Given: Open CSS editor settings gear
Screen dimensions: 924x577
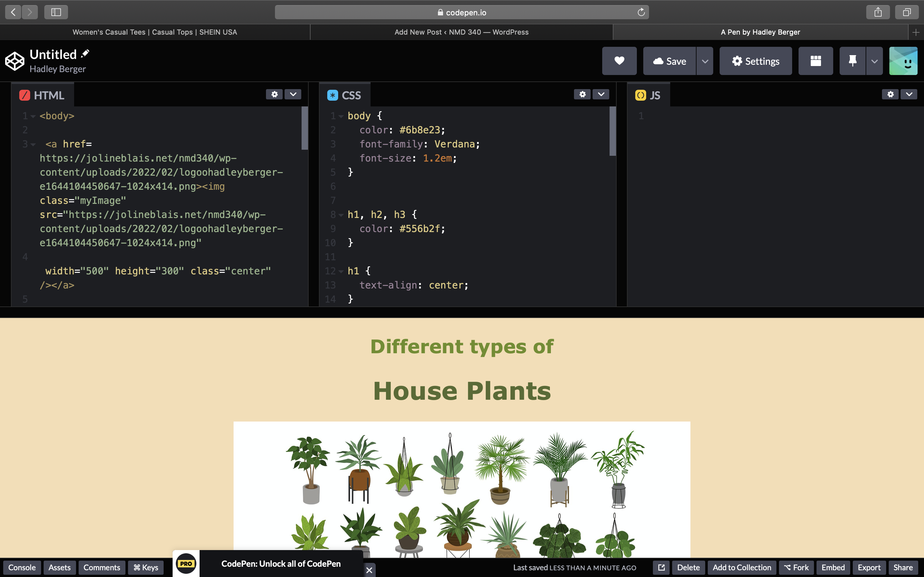Looking at the screenshot, I should click(582, 94).
